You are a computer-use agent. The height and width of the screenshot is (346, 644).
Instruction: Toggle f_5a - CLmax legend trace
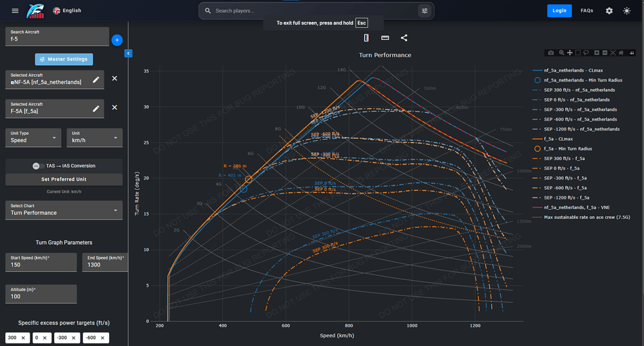click(x=552, y=139)
